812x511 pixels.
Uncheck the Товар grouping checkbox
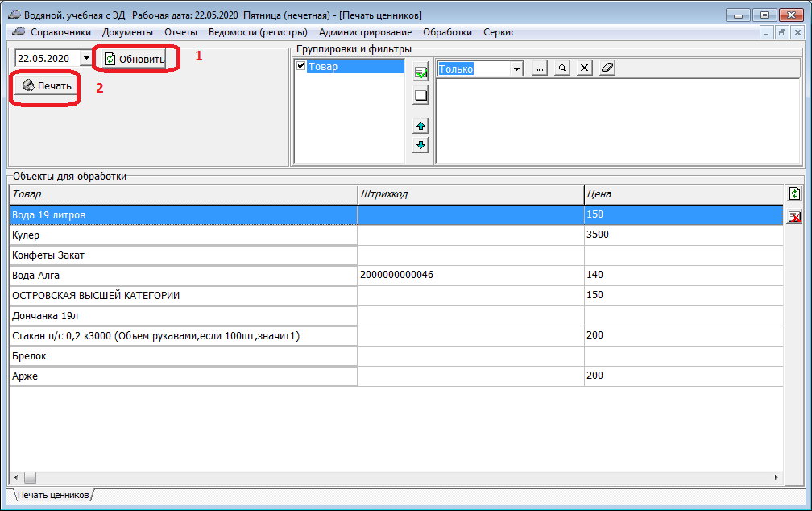pos(301,66)
